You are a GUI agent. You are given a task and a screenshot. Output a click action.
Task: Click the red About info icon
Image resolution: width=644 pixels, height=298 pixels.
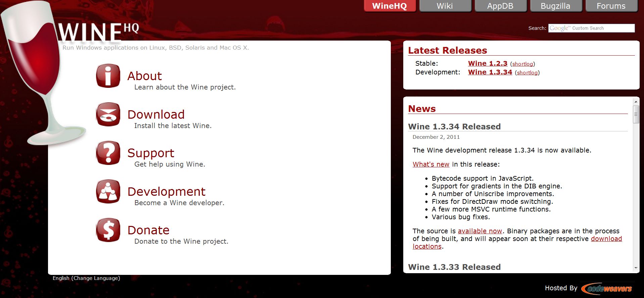click(108, 76)
